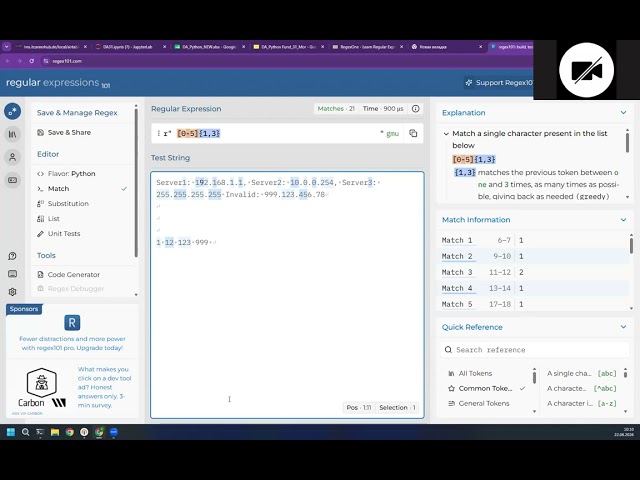
Task: Close the JupyterLab browser tab
Action: [164, 47]
